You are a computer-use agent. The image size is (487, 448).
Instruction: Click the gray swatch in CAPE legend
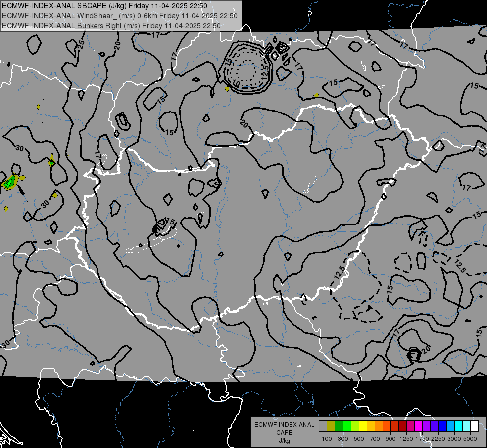[x=323, y=426]
